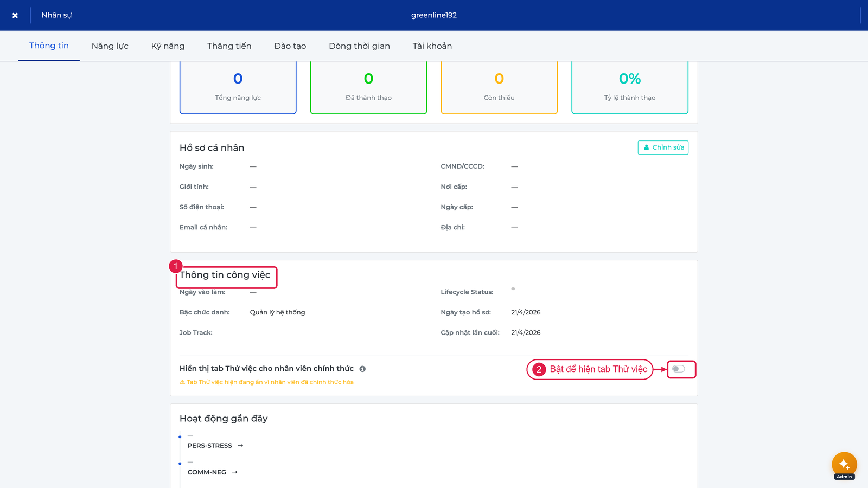This screenshot has height=488, width=868.
Task: Click the Quản lý hệ thống value
Action: (277, 312)
